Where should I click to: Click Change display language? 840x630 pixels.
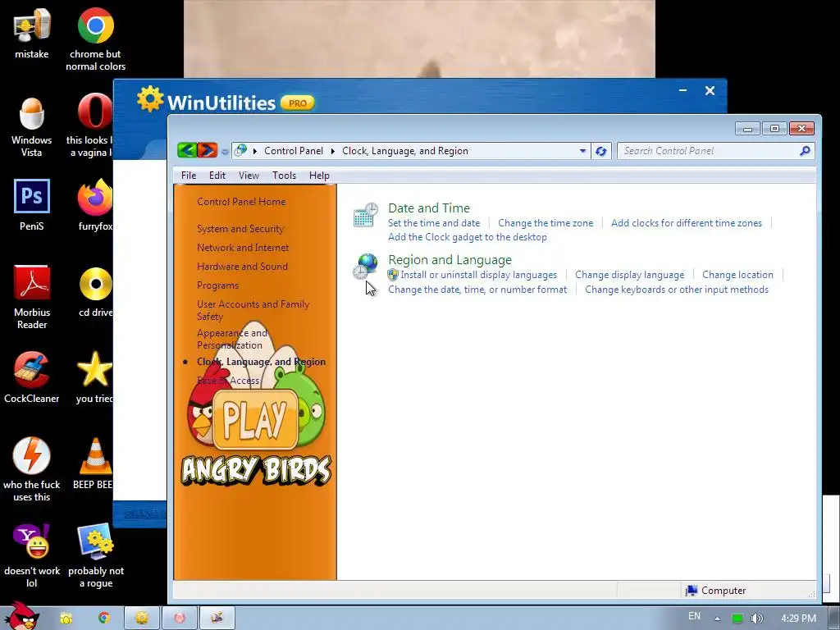[x=629, y=275]
